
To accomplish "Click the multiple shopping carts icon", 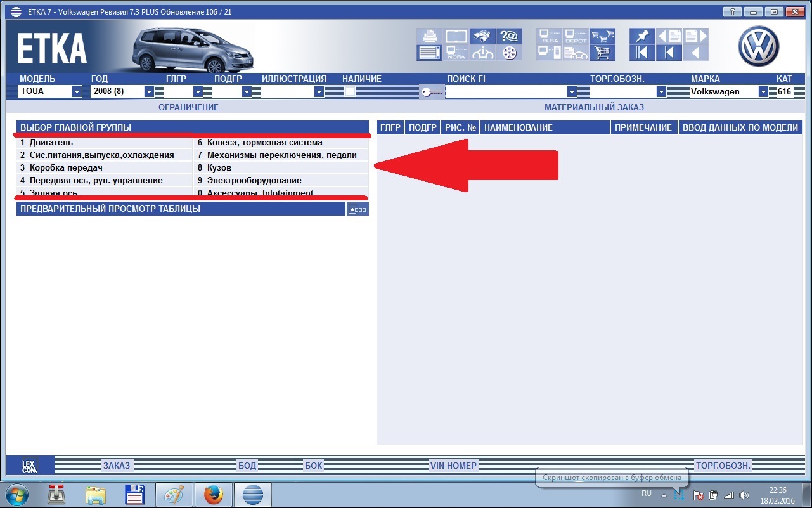I will tap(602, 36).
